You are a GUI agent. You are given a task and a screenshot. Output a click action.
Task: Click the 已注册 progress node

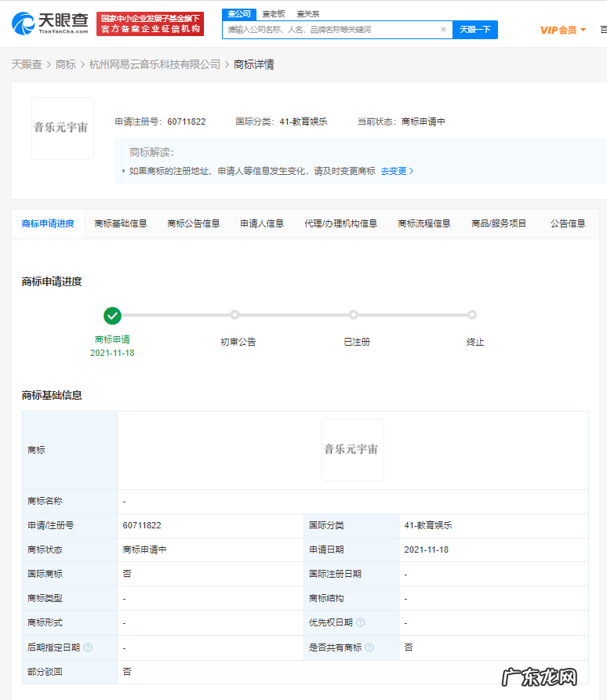click(354, 315)
